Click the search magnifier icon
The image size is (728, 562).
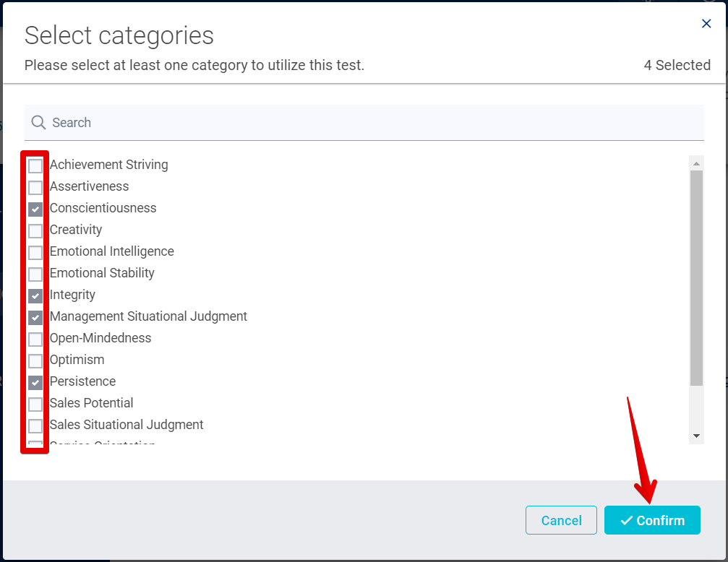[38, 123]
